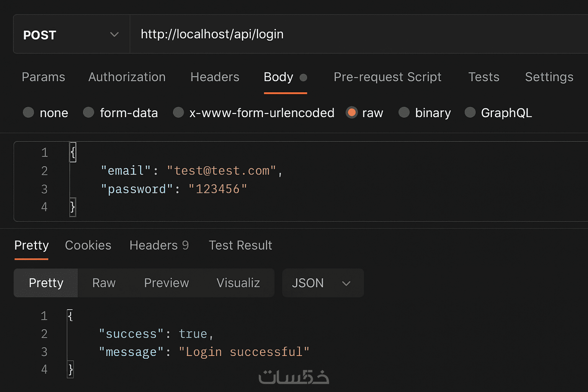Open the POST method dropdown
The width and height of the screenshot is (588, 392).
pos(71,35)
